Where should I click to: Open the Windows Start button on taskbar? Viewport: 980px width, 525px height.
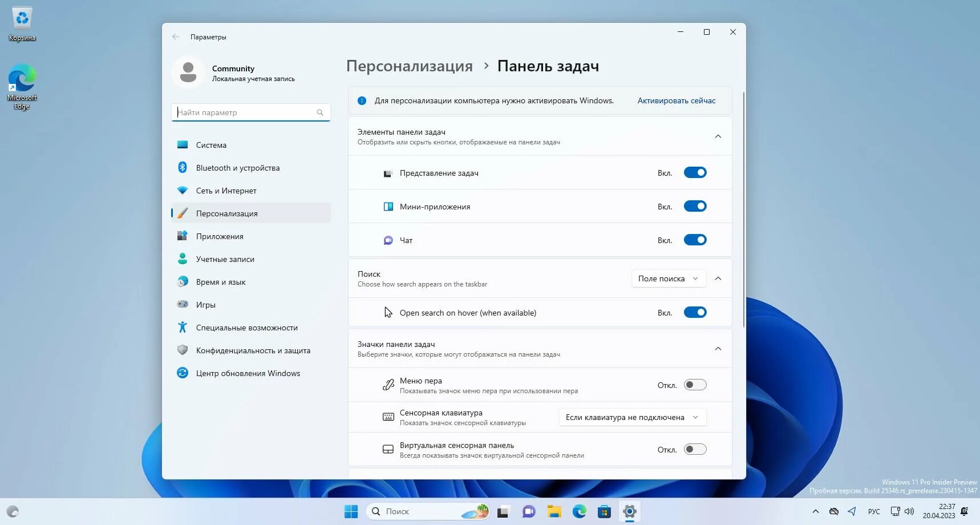coord(351,511)
